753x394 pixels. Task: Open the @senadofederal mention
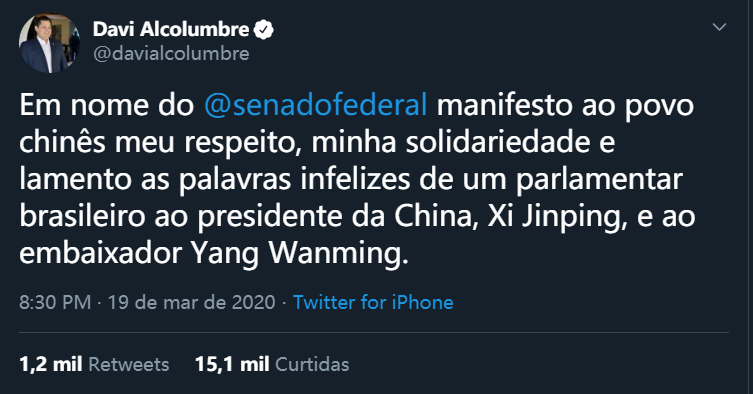pyautogui.click(x=316, y=105)
